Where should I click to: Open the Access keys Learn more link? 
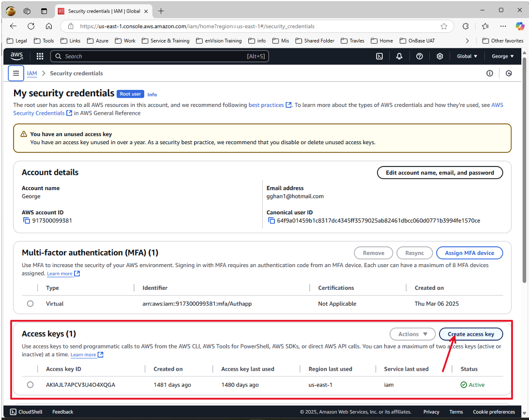click(87, 355)
